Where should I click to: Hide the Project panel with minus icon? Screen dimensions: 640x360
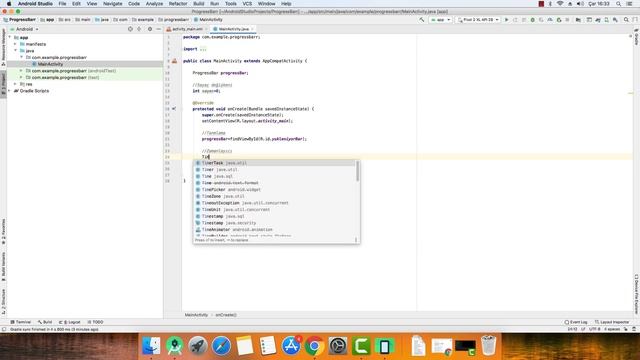(x=158, y=29)
